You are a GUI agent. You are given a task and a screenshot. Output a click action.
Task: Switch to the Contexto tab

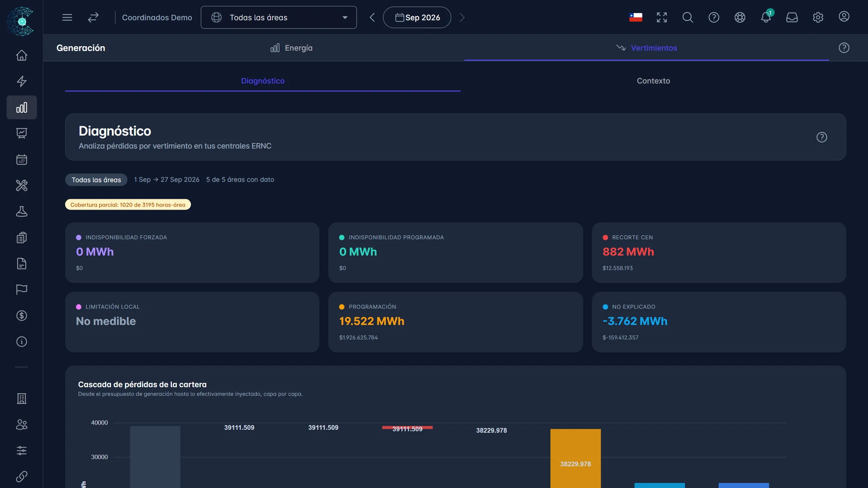click(x=653, y=81)
